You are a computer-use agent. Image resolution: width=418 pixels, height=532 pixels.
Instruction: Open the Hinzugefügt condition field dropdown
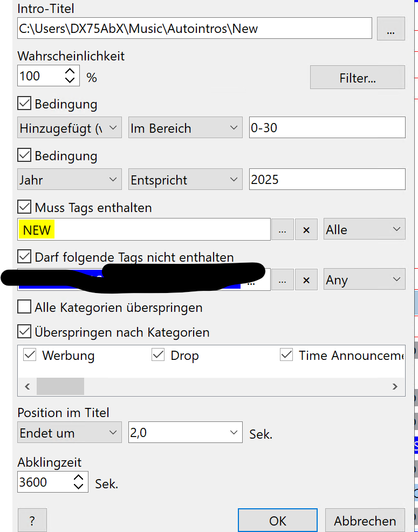(70, 127)
